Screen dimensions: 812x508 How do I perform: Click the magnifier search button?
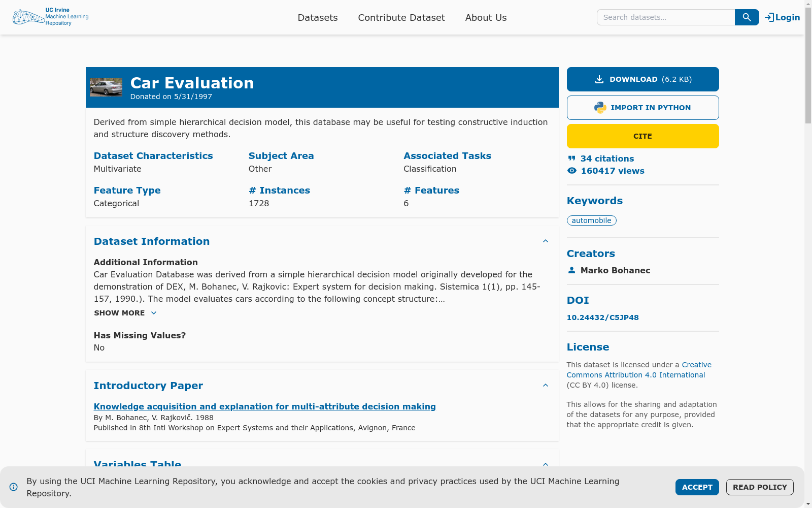747,17
